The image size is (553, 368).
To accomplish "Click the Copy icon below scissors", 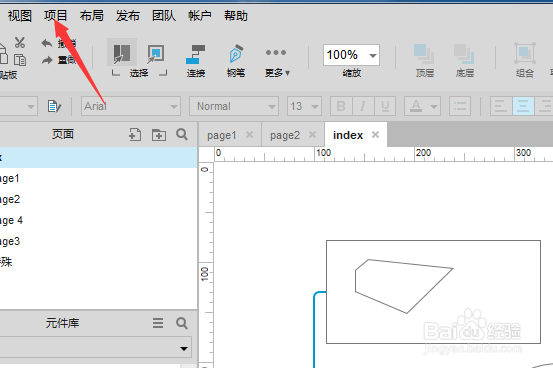I will [x=20, y=60].
